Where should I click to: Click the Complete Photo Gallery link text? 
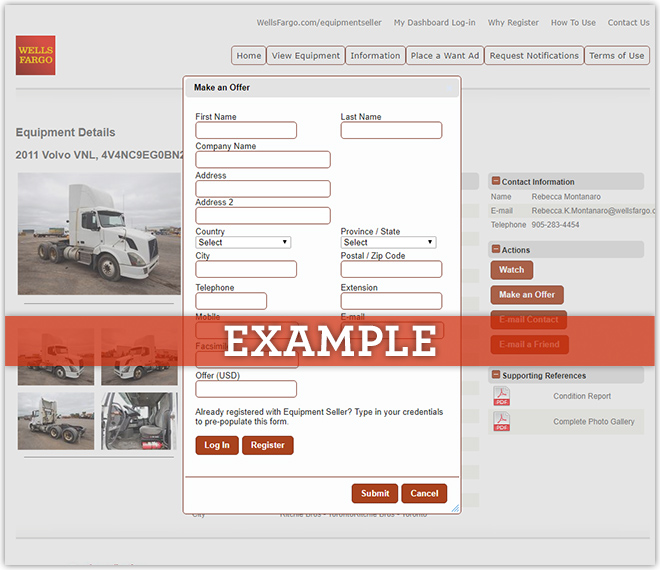[593, 421]
